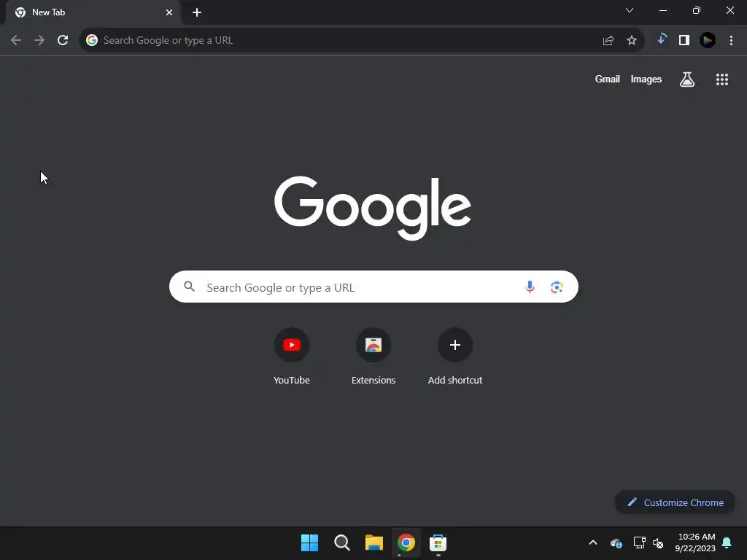This screenshot has height=560, width=747.
Task: Toggle the side panel icon
Action: click(x=684, y=41)
